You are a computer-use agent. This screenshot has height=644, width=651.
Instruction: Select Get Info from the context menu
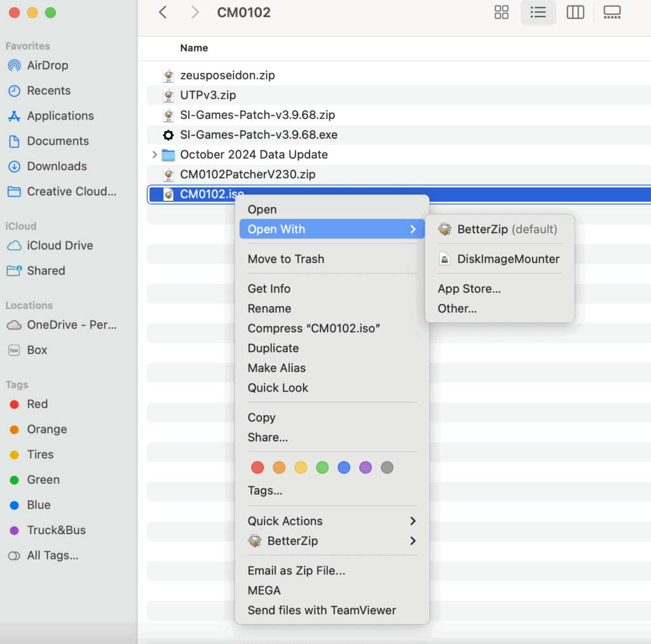[x=269, y=289]
